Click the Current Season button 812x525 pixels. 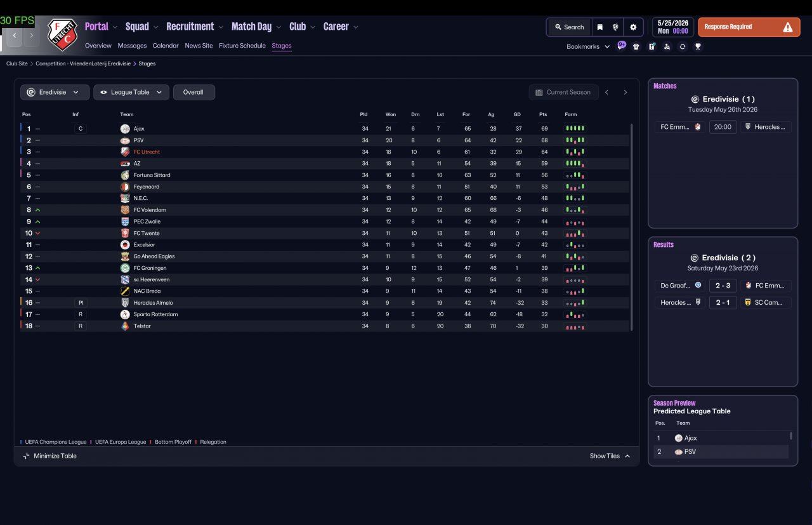(563, 92)
